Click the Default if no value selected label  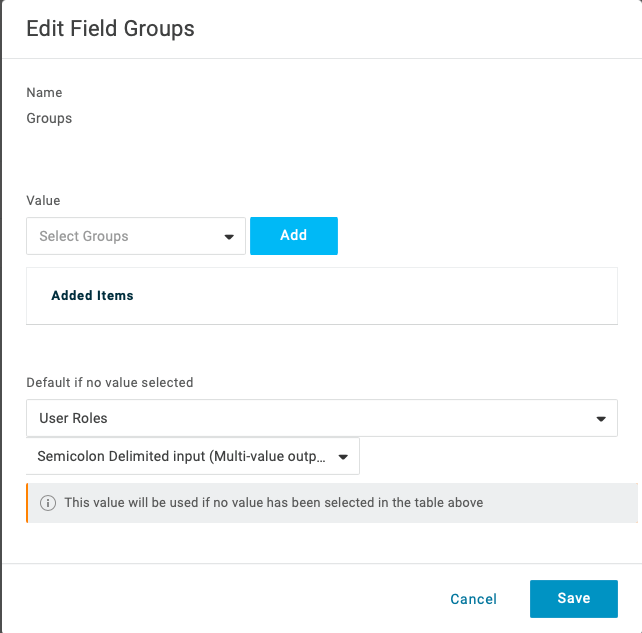click(x=110, y=382)
